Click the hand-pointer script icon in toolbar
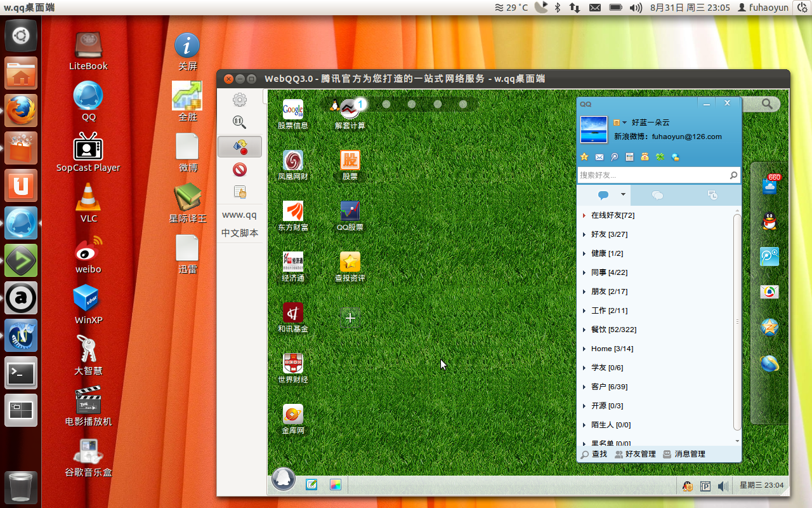812x508 pixels. point(240,192)
